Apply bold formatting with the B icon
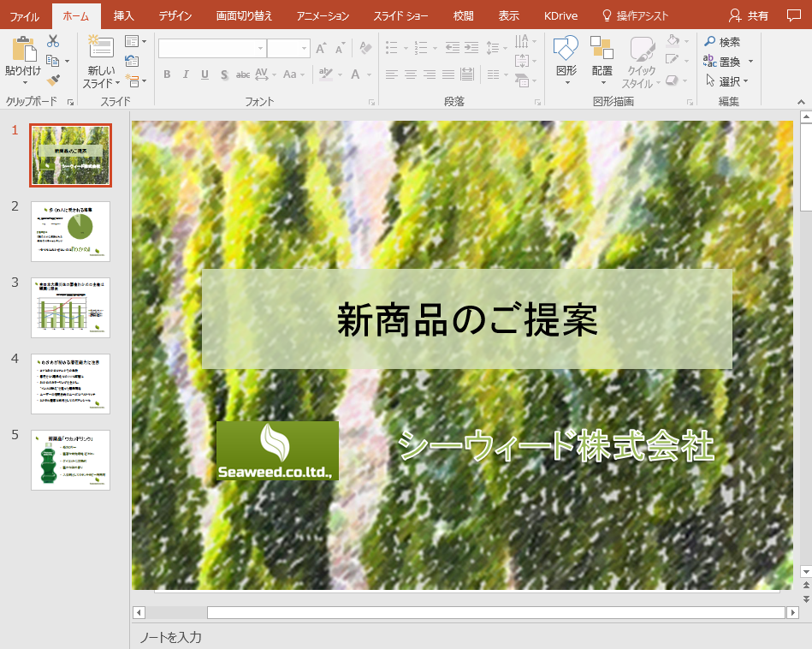Screen dimensions: 812x649 point(167,74)
